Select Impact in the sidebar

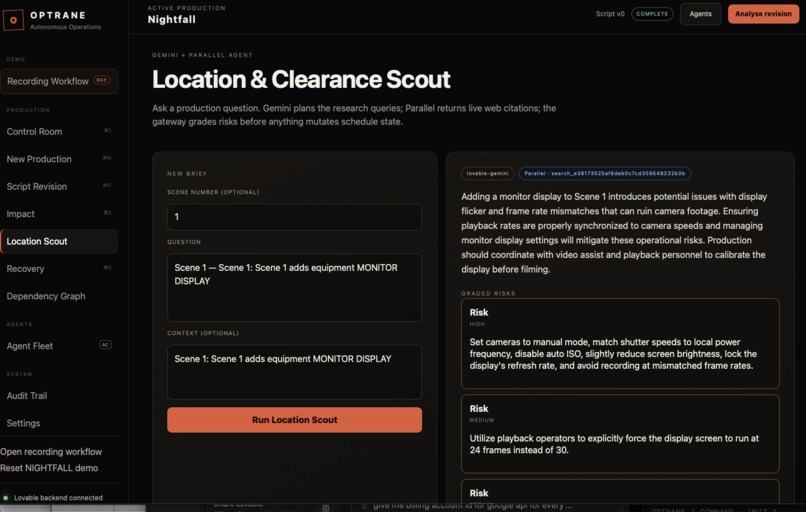point(59,214)
